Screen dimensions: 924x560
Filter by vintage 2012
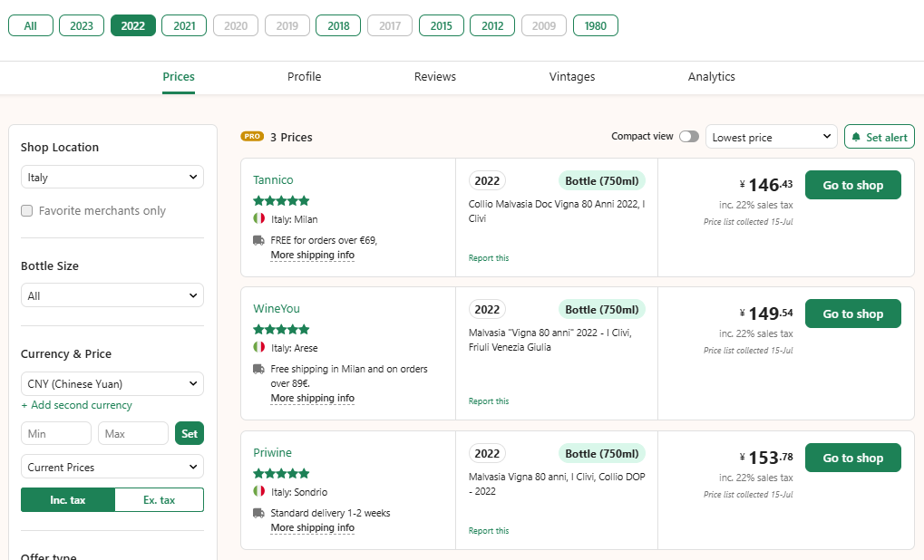[x=492, y=26]
